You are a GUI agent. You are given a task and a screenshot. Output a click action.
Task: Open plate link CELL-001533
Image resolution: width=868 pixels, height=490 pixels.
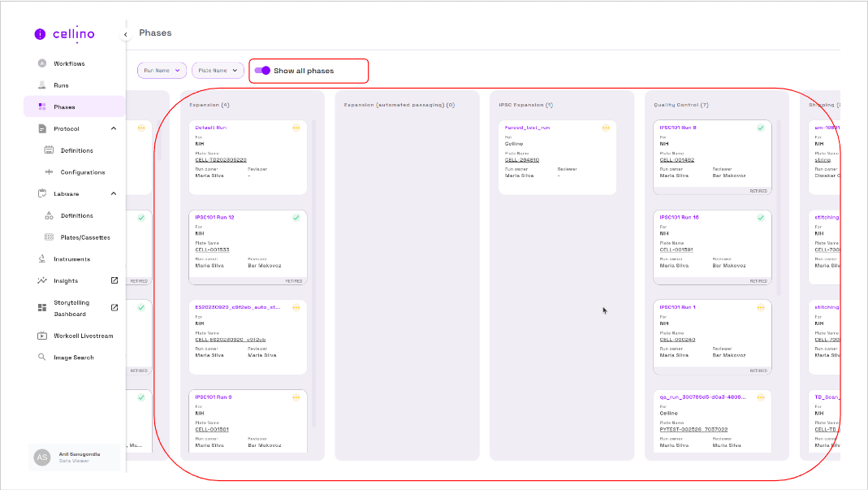(x=212, y=249)
